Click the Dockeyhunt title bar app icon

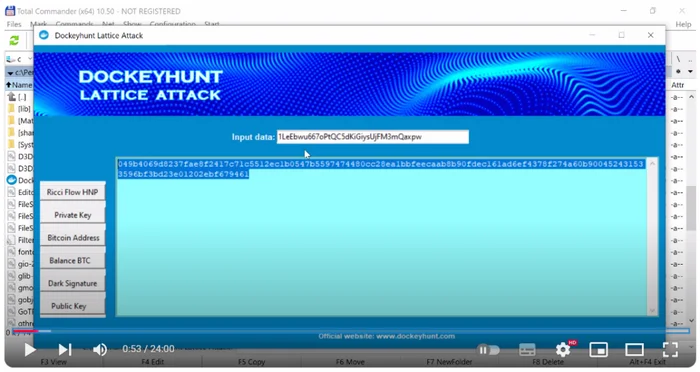[44, 35]
